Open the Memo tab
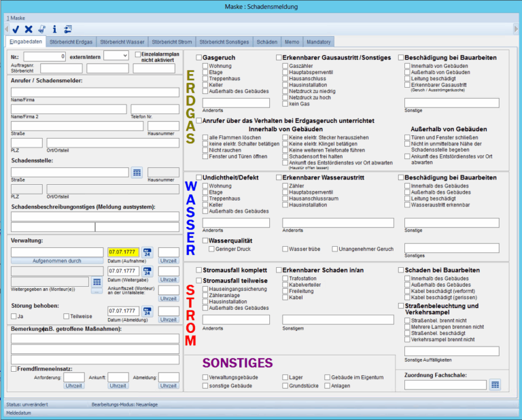 [x=292, y=42]
